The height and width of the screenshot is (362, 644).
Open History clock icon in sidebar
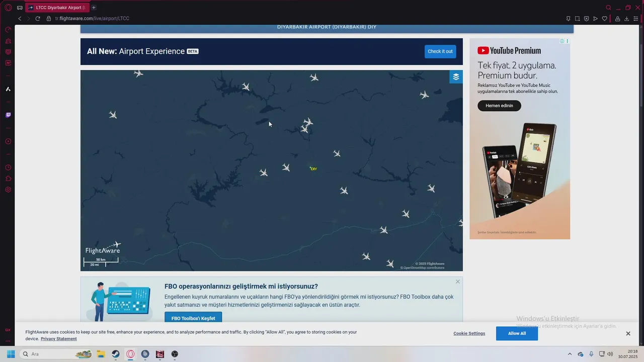[x=8, y=167]
